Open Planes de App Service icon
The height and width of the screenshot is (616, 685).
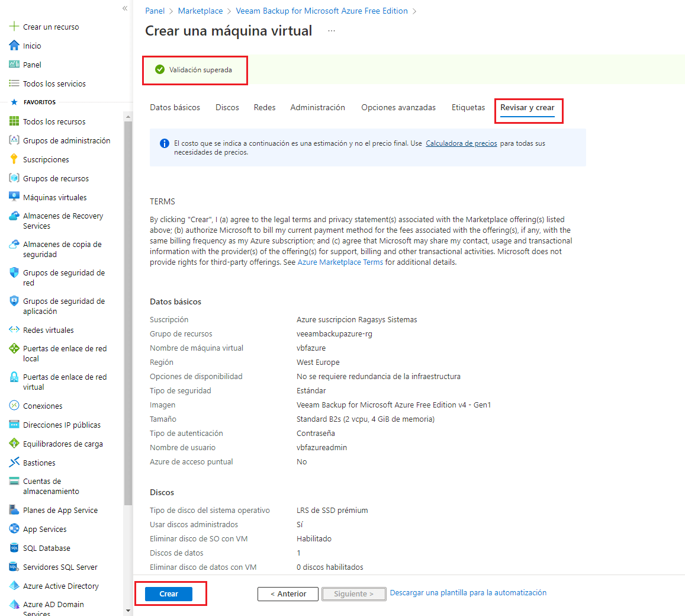pos(14,510)
